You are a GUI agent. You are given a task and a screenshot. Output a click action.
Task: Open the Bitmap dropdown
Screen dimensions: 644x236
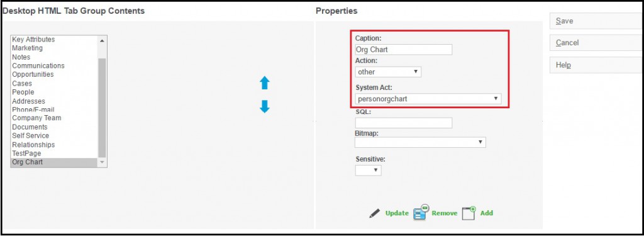pos(420,142)
